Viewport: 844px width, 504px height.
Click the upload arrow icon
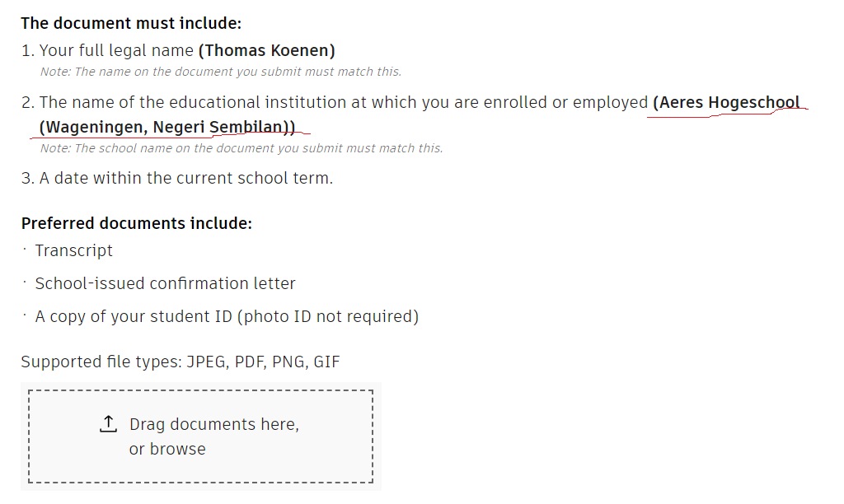pos(108,422)
